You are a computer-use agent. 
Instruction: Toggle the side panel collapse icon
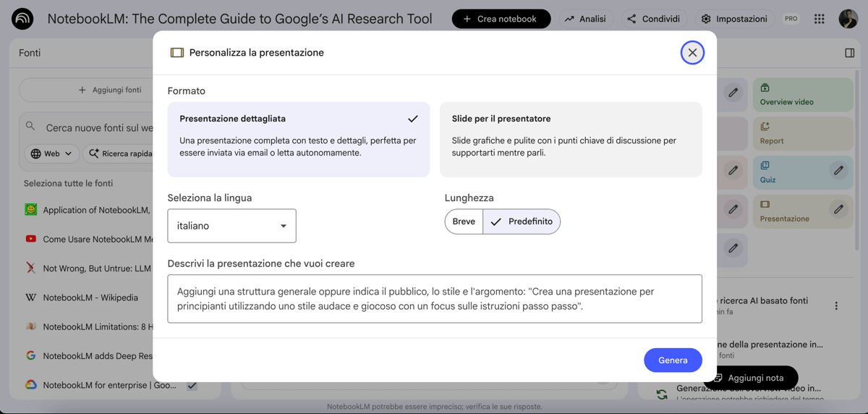tap(849, 53)
